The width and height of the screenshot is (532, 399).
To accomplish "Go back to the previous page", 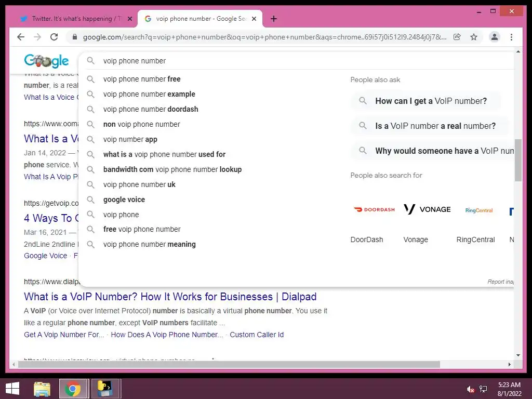I will 21,37.
